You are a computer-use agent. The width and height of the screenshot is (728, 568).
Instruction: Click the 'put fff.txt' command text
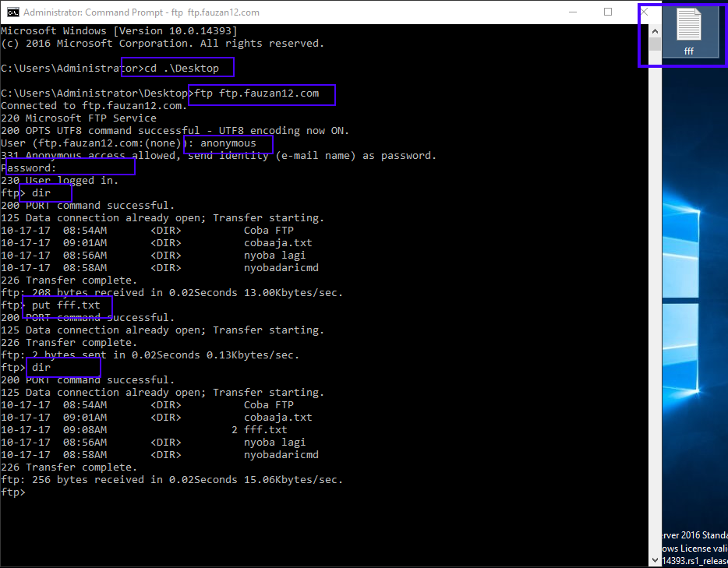point(66,305)
